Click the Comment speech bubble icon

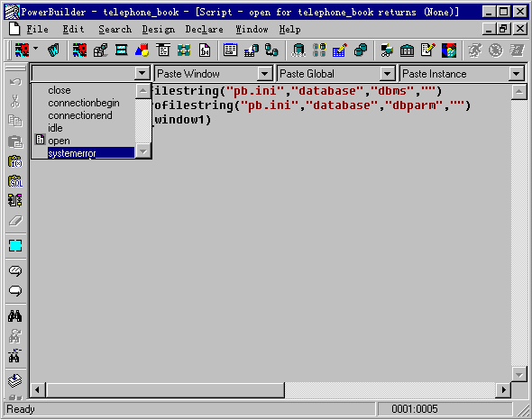pos(15,270)
